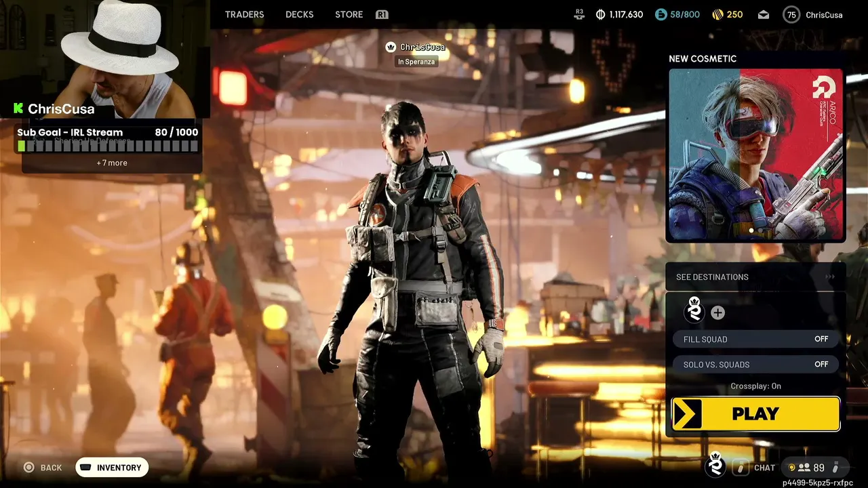Toggle Solo vs. Squads setting
The width and height of the screenshot is (868, 488).
(x=756, y=365)
